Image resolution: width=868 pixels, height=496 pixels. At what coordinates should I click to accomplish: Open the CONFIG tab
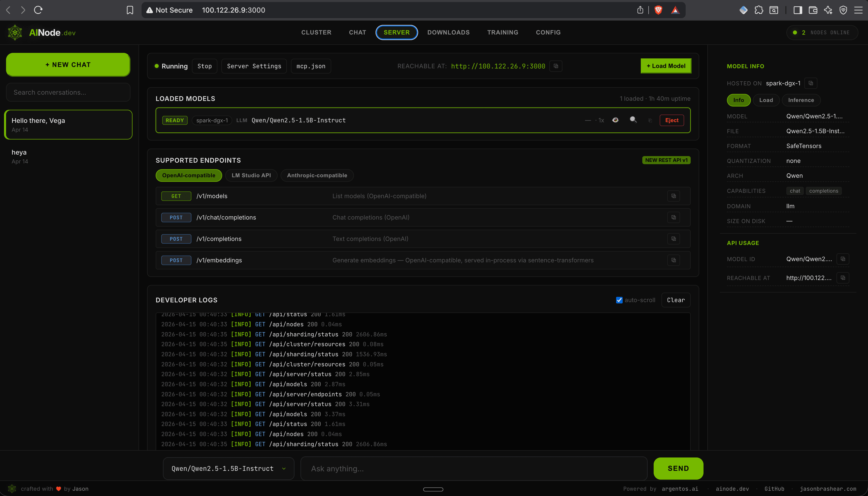click(548, 32)
